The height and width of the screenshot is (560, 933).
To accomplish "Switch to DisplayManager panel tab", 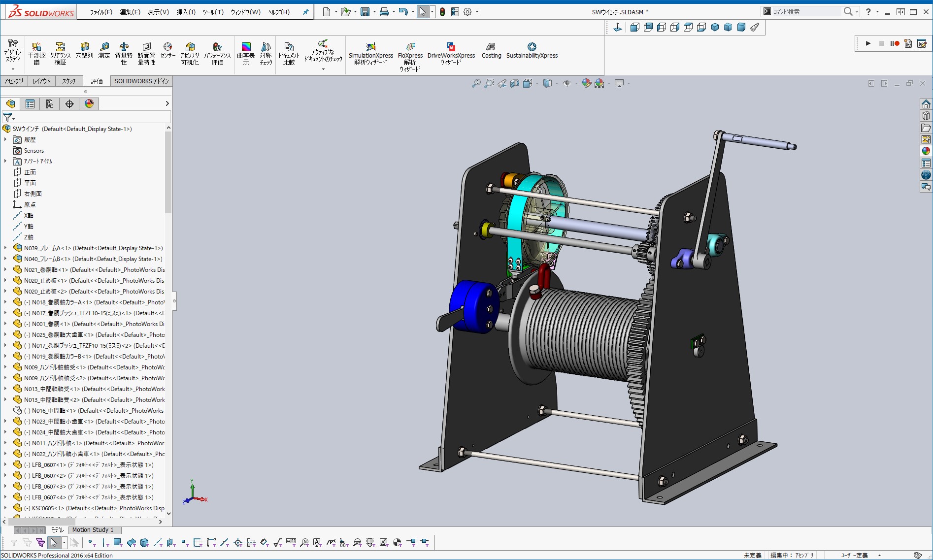I will point(89,103).
